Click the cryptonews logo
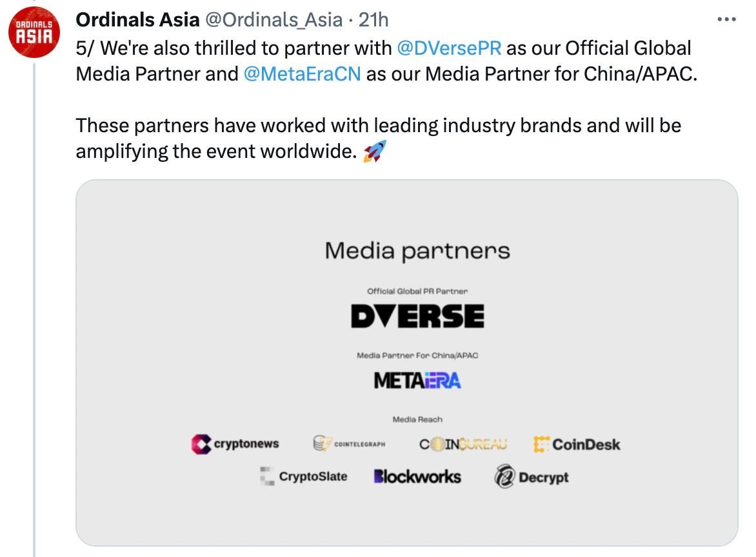 (x=235, y=444)
